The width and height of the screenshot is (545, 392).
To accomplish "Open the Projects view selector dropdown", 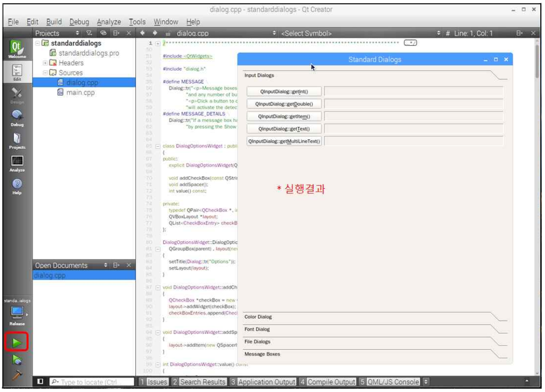I will 77,33.
